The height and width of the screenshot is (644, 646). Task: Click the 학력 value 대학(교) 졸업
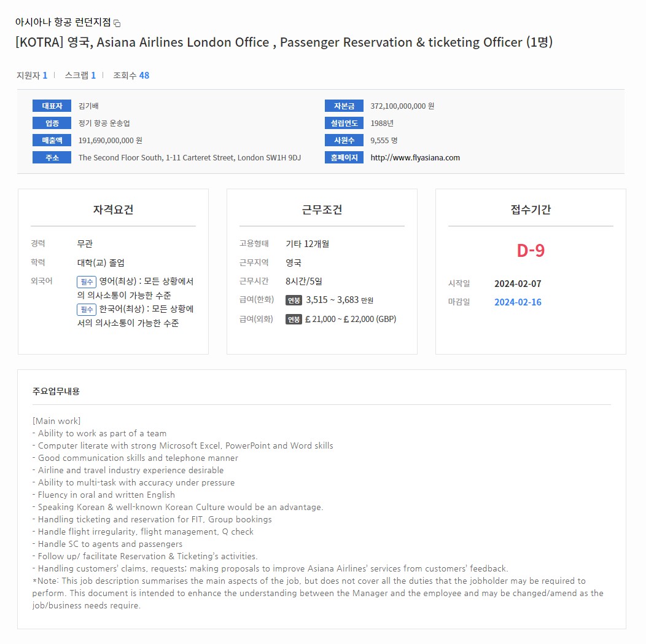click(x=101, y=262)
